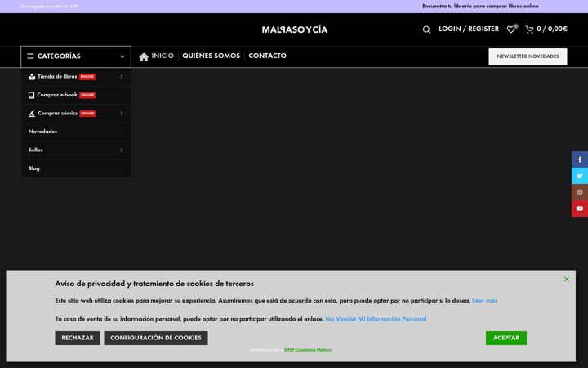Click the Login / Register link
Screen dimensions: 588x368
pyautogui.click(x=469, y=29)
